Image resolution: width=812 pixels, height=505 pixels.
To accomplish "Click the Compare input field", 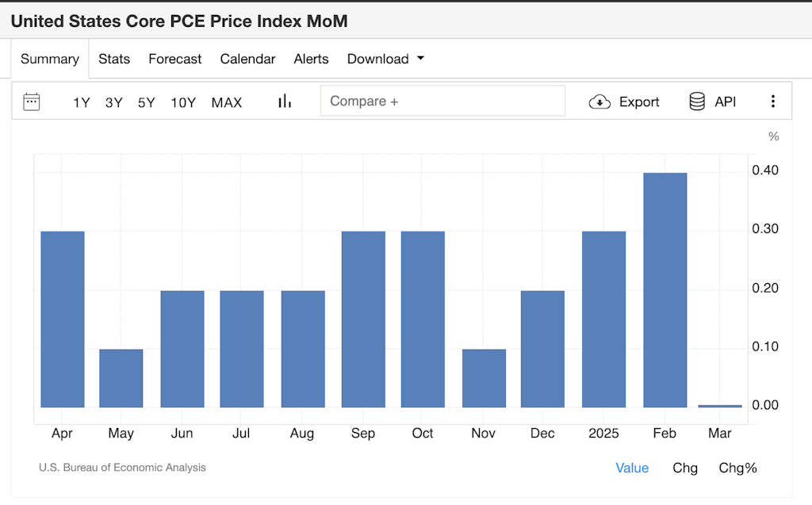I will 442,101.
